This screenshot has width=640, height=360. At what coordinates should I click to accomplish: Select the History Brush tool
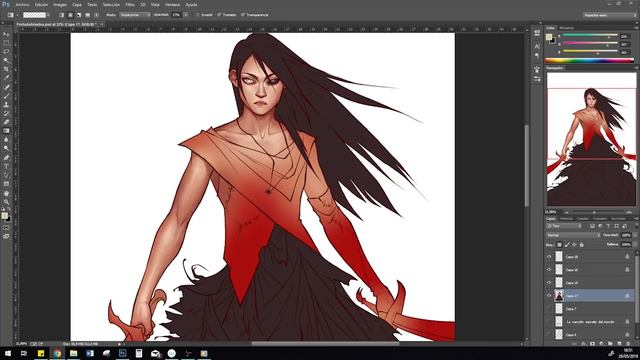[6, 113]
